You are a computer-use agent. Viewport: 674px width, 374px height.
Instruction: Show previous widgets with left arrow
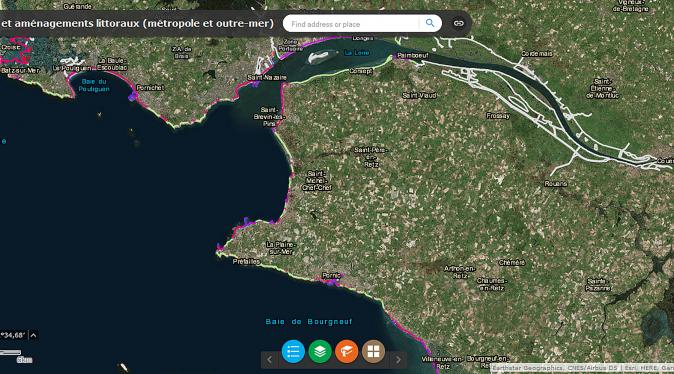(270, 359)
